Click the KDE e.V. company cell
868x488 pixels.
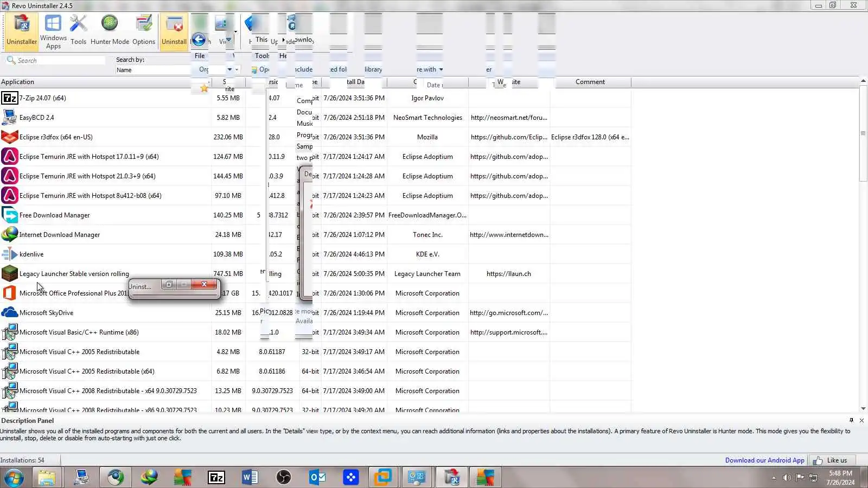(427, 254)
